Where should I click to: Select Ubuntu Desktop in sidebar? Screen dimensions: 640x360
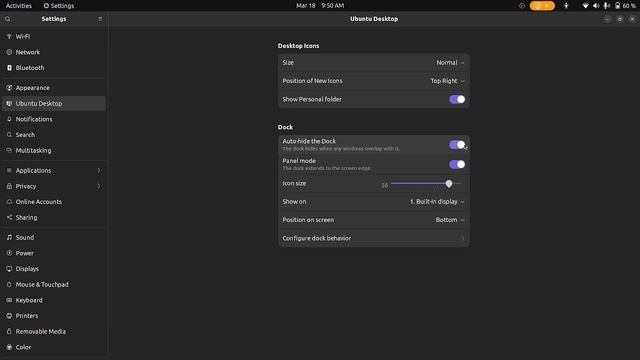click(54, 104)
